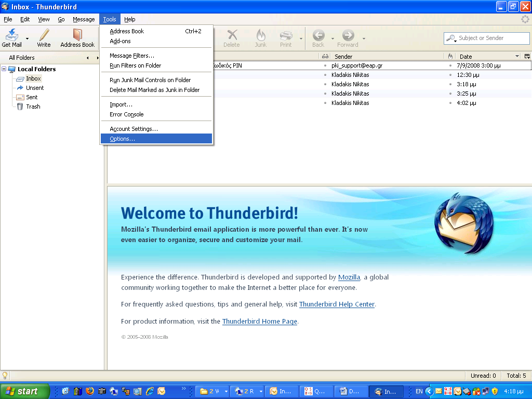Click the Subject or Sender search field
The height and width of the screenshot is (399, 532).
point(486,38)
